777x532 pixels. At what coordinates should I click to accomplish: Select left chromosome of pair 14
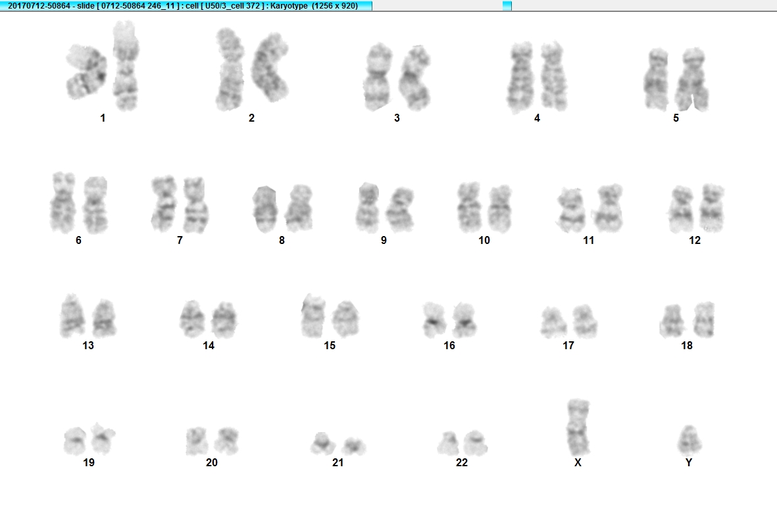[192, 318]
